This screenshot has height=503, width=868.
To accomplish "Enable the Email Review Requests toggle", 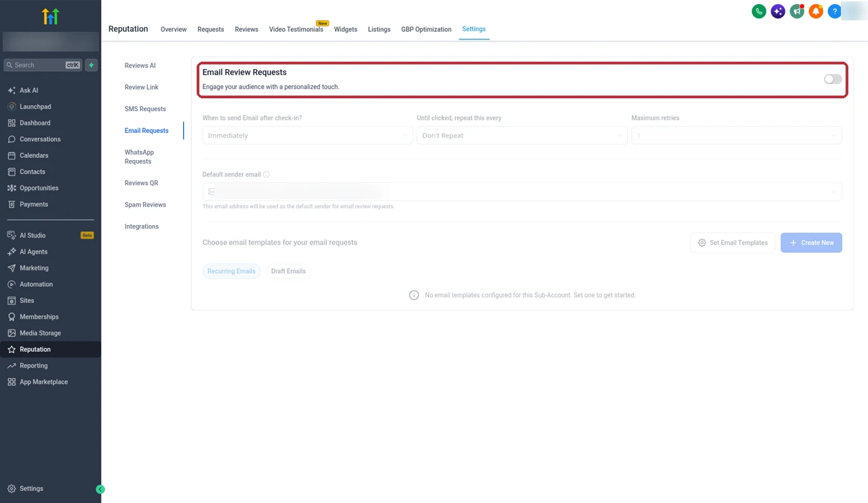I will click(833, 79).
